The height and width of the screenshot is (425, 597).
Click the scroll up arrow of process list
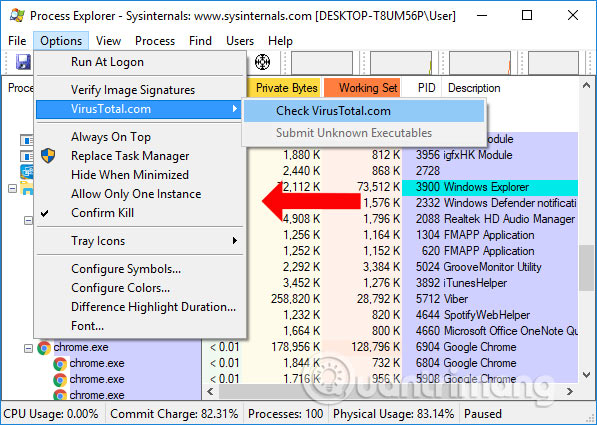pos(587,86)
